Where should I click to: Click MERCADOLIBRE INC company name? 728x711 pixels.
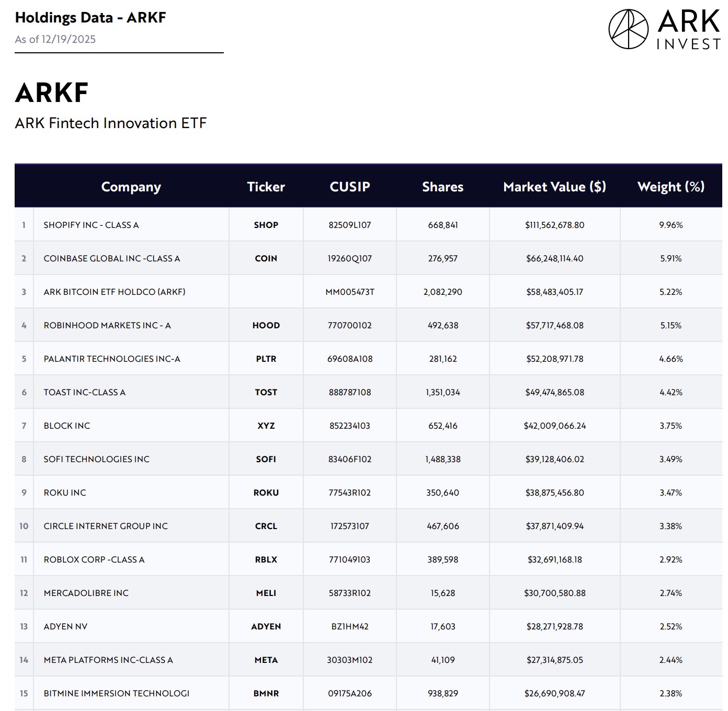86,593
